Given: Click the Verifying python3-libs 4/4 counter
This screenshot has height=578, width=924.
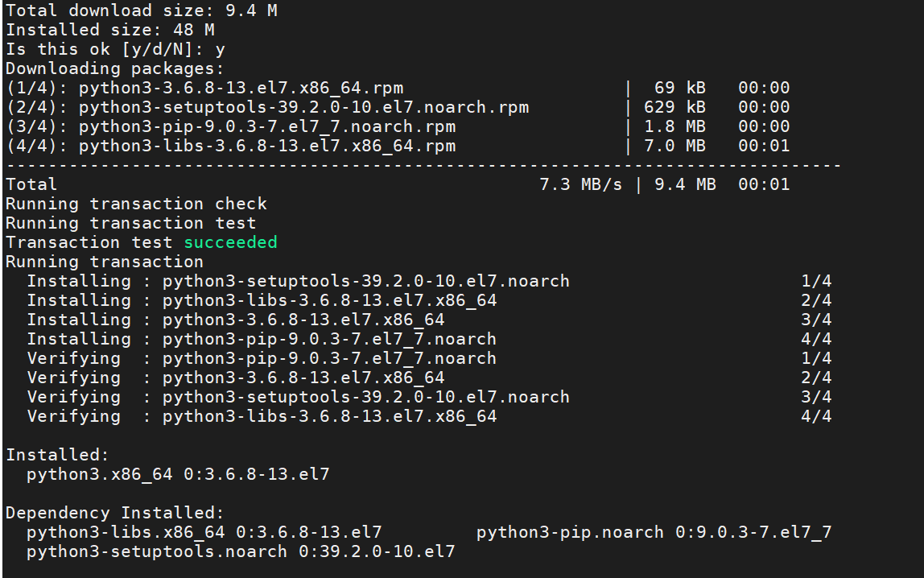Looking at the screenshot, I should (816, 416).
